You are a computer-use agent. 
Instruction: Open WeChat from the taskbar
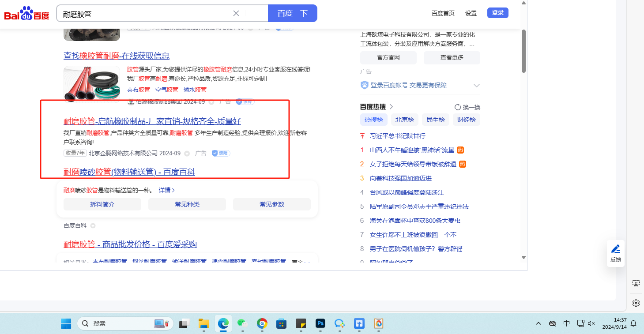point(242,323)
